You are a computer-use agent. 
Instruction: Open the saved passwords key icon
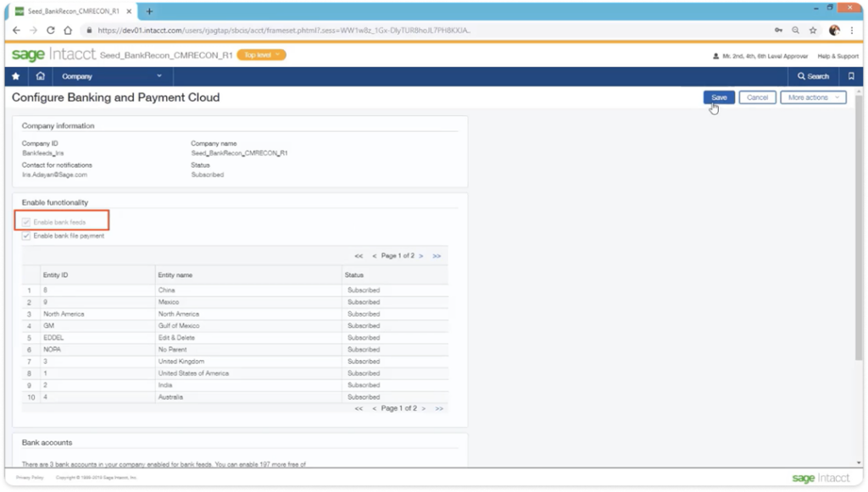coord(778,30)
